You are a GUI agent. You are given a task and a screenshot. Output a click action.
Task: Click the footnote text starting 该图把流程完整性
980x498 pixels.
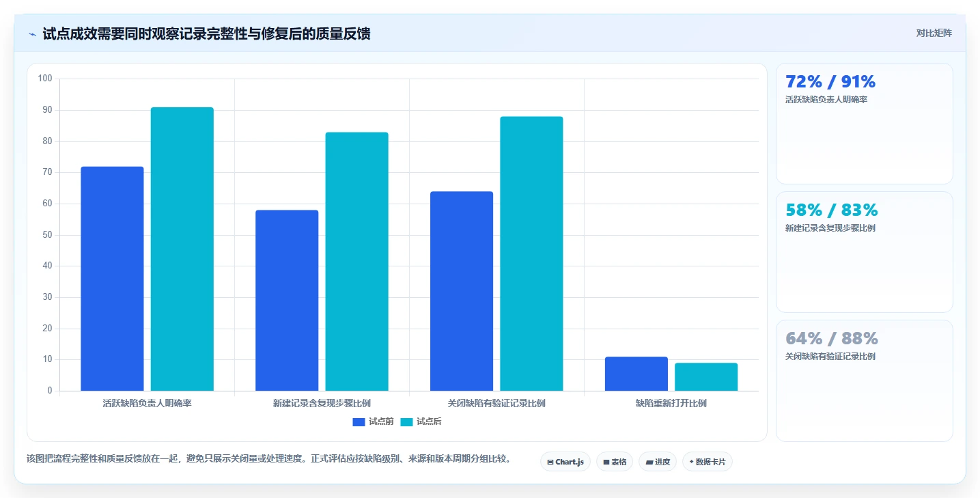[268, 458]
